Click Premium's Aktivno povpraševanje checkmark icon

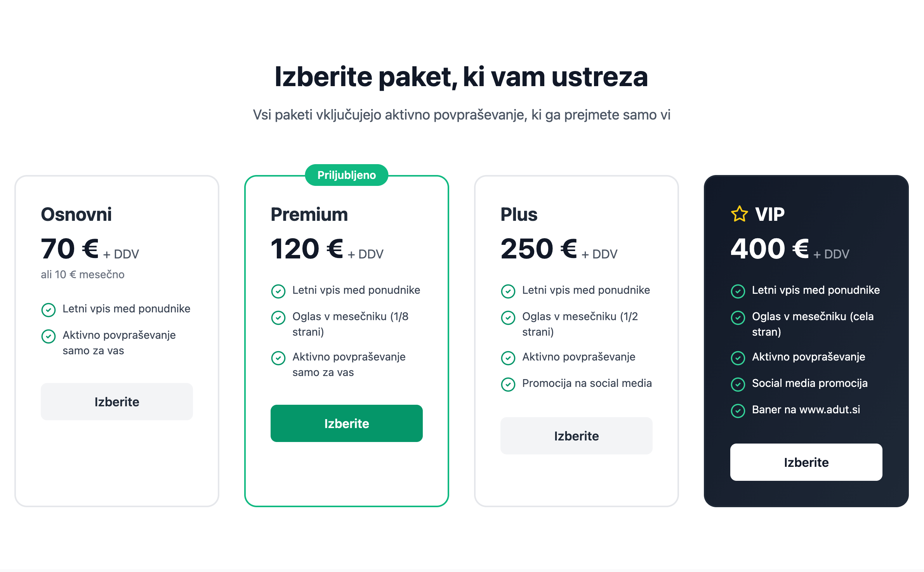(x=278, y=358)
